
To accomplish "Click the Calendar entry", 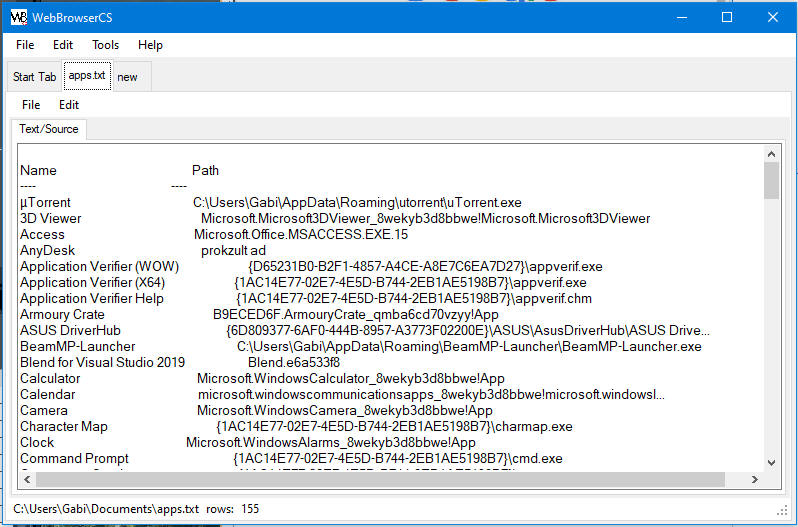I will click(47, 395).
